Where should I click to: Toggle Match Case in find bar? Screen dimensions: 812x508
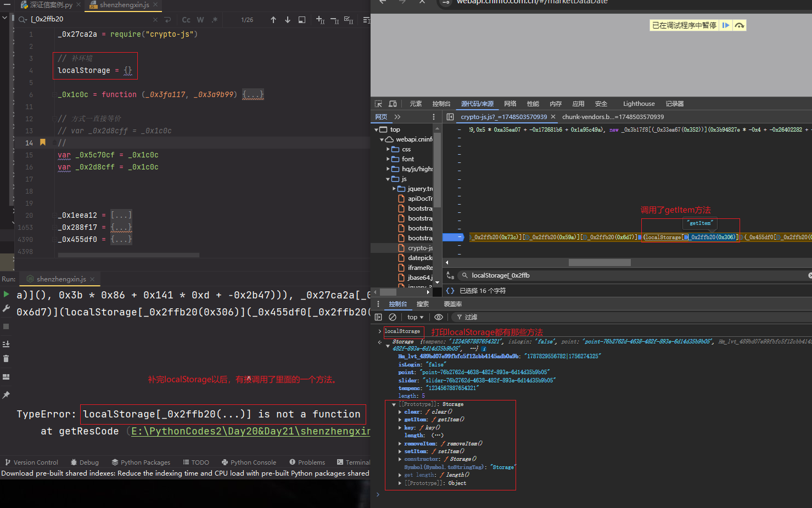tap(186, 20)
